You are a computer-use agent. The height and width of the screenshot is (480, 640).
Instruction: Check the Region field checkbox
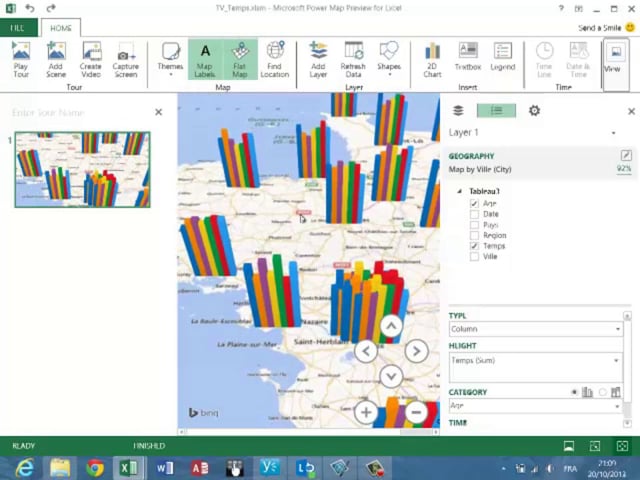(474, 235)
